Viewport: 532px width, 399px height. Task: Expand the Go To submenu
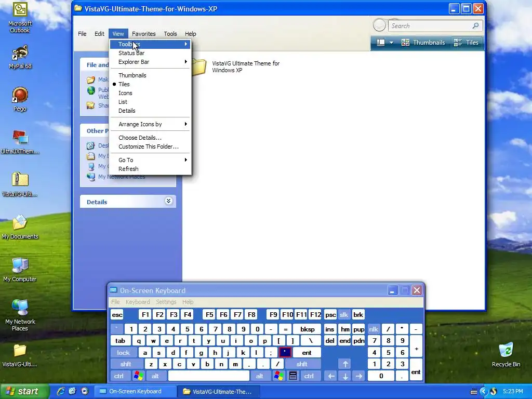(x=150, y=160)
